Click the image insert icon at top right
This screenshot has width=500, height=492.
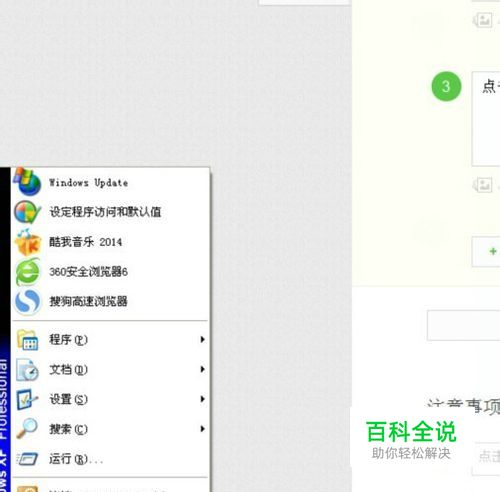click(482, 20)
